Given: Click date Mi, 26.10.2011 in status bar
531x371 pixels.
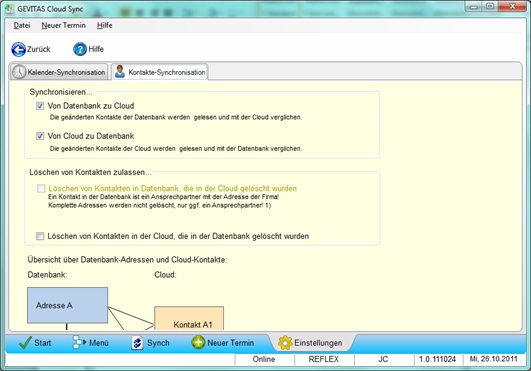Looking at the screenshot, I should coord(493,359).
